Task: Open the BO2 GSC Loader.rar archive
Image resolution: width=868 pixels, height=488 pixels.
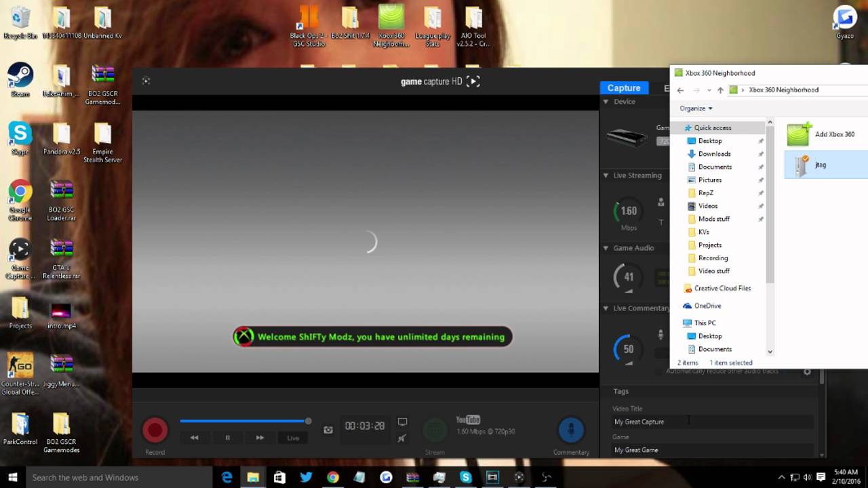Action: tap(62, 201)
